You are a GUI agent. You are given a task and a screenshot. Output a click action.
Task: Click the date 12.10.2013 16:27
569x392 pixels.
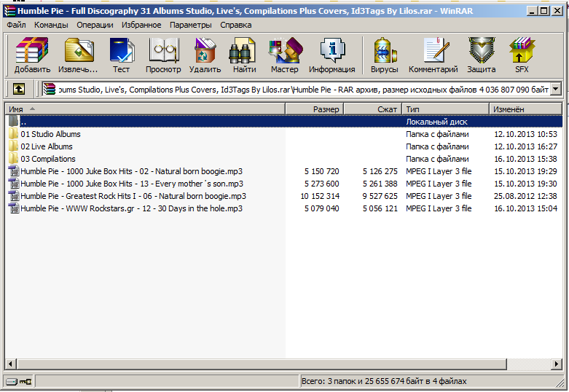click(x=525, y=146)
